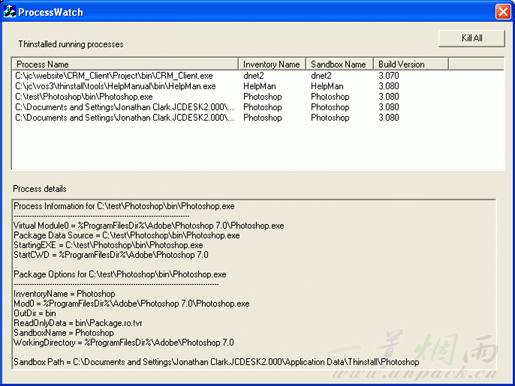Click the Package Data Source line
Image resolution: width=515 pixels, height=386 pixels.
point(127,235)
